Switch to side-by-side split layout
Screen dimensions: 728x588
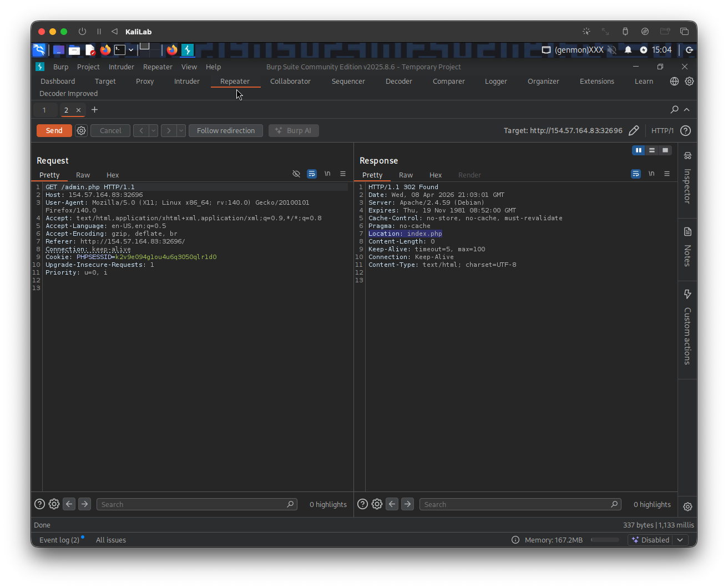[639, 150]
